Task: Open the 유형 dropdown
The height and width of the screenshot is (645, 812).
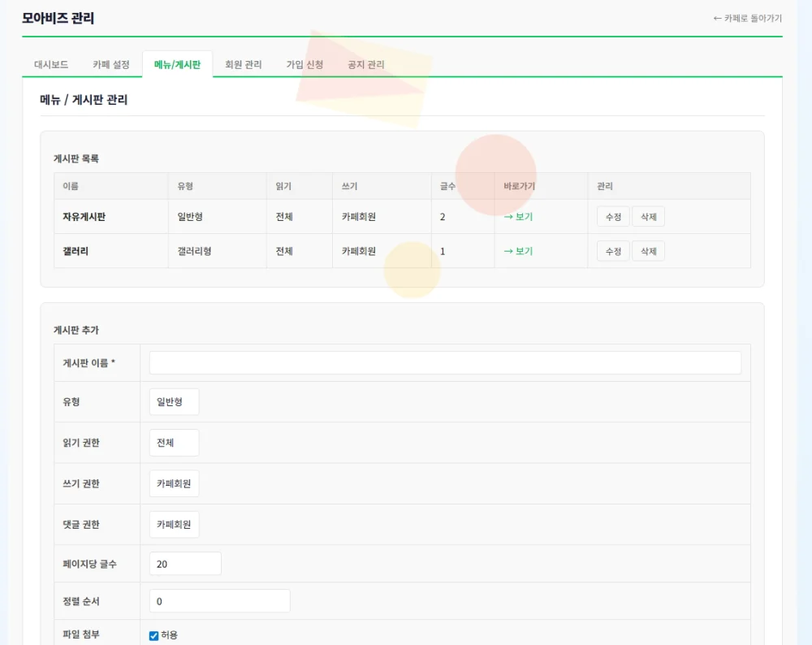Action: coord(174,401)
